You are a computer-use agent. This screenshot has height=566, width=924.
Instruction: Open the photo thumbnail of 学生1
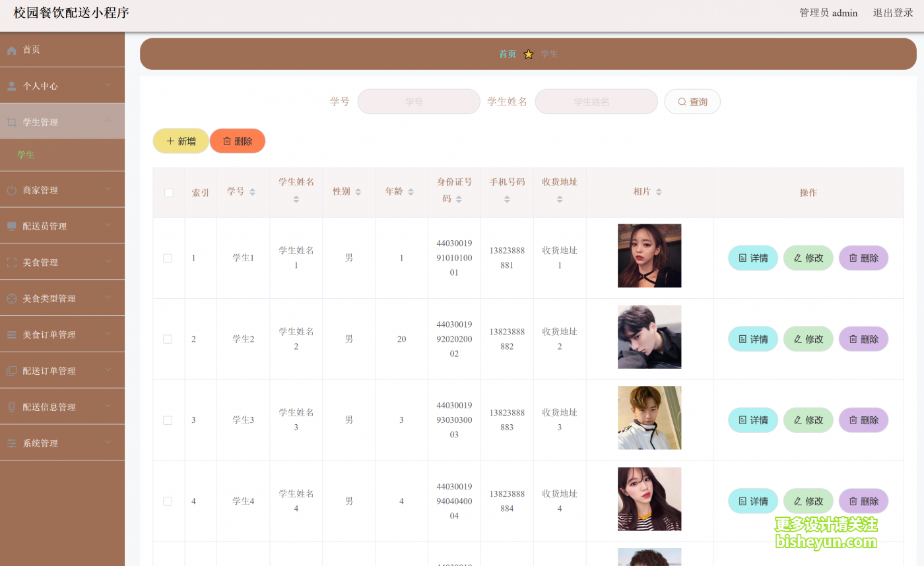click(x=649, y=256)
